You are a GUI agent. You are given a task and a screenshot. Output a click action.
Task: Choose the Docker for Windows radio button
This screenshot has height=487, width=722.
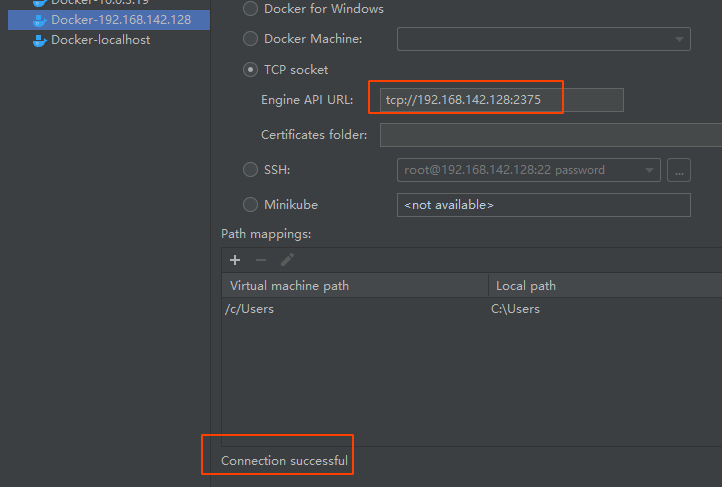coord(250,9)
